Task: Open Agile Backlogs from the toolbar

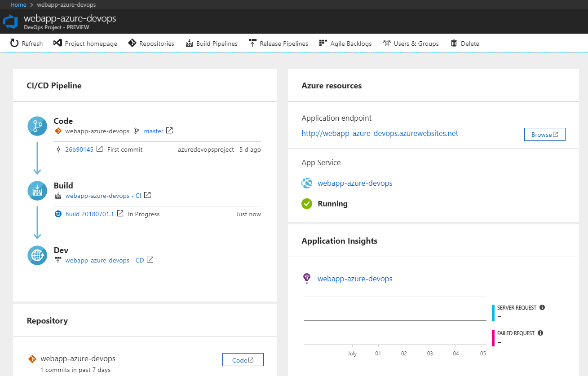Action: coord(345,44)
